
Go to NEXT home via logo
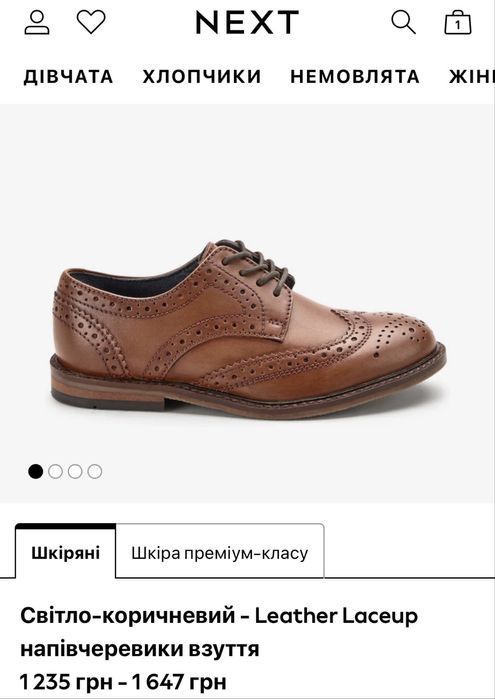(x=247, y=22)
